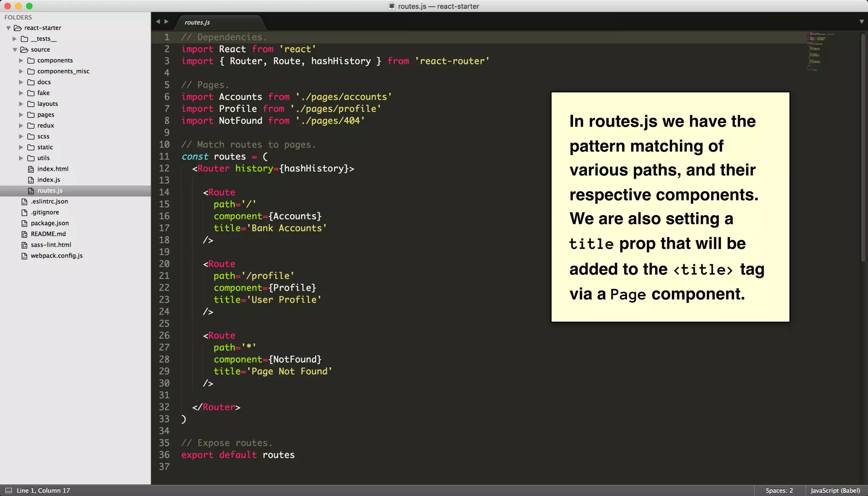
Task: Click the webpack.config.js file icon
Action: tap(25, 256)
